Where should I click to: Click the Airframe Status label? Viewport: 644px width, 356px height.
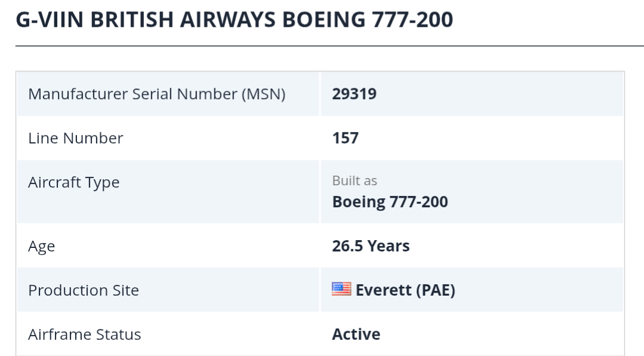tap(85, 334)
